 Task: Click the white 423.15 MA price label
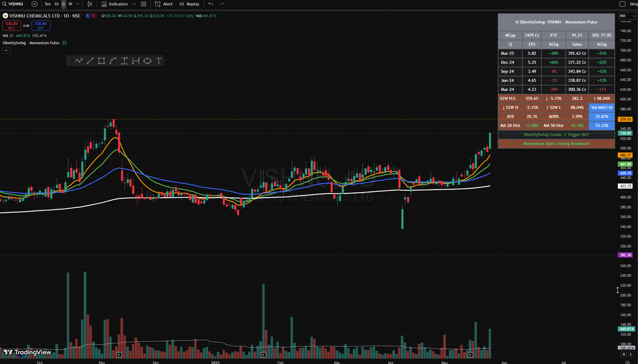[x=625, y=186]
